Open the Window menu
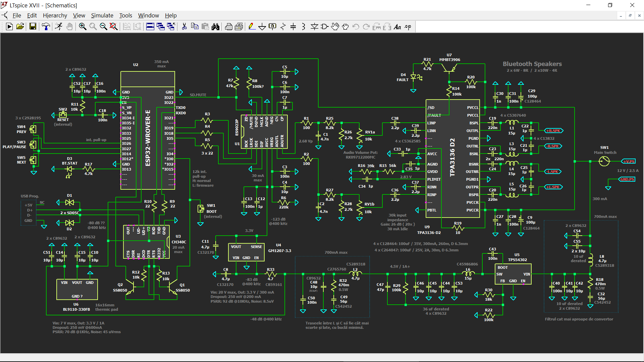Image resolution: width=644 pixels, height=362 pixels. (x=149, y=15)
